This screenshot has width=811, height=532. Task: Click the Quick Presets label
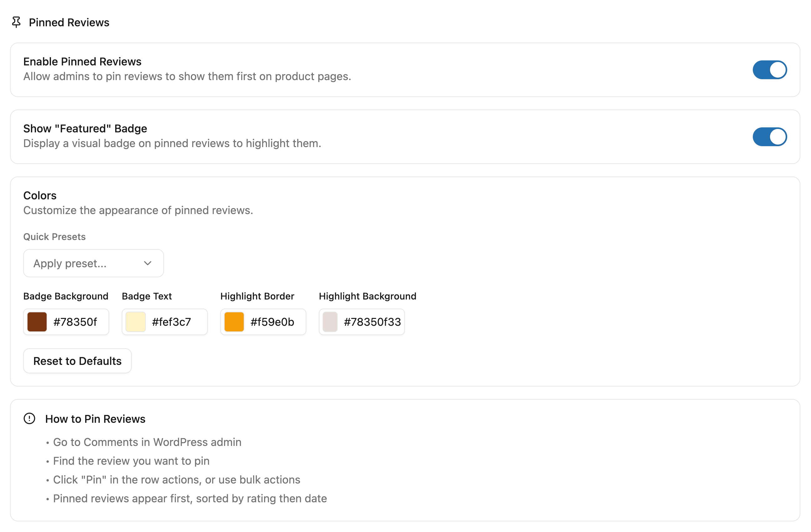[x=54, y=237]
